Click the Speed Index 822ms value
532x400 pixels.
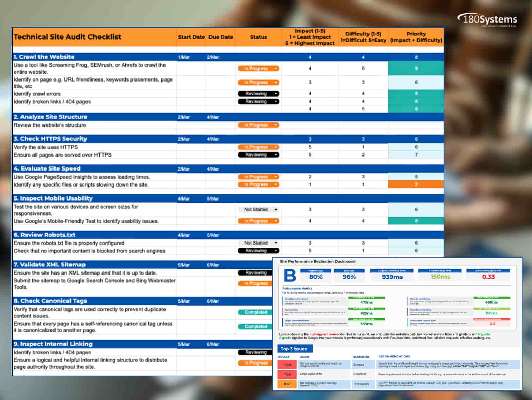pyautogui.click(x=366, y=313)
